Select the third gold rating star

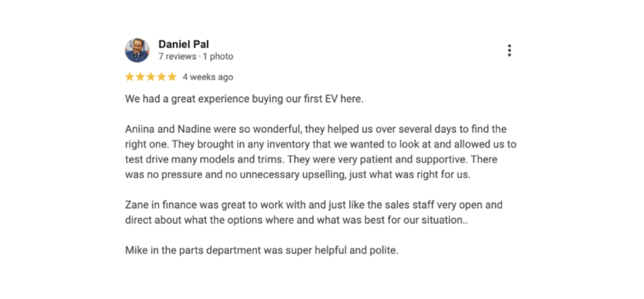click(x=151, y=77)
